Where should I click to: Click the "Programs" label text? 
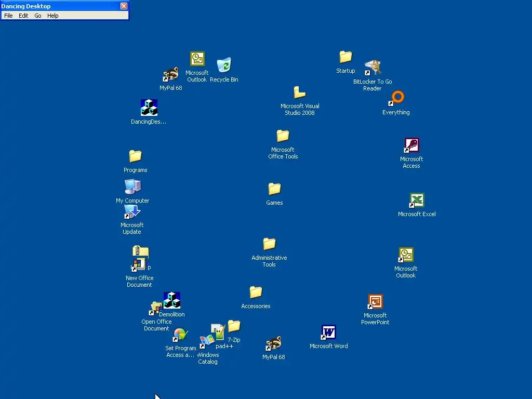[x=136, y=170]
